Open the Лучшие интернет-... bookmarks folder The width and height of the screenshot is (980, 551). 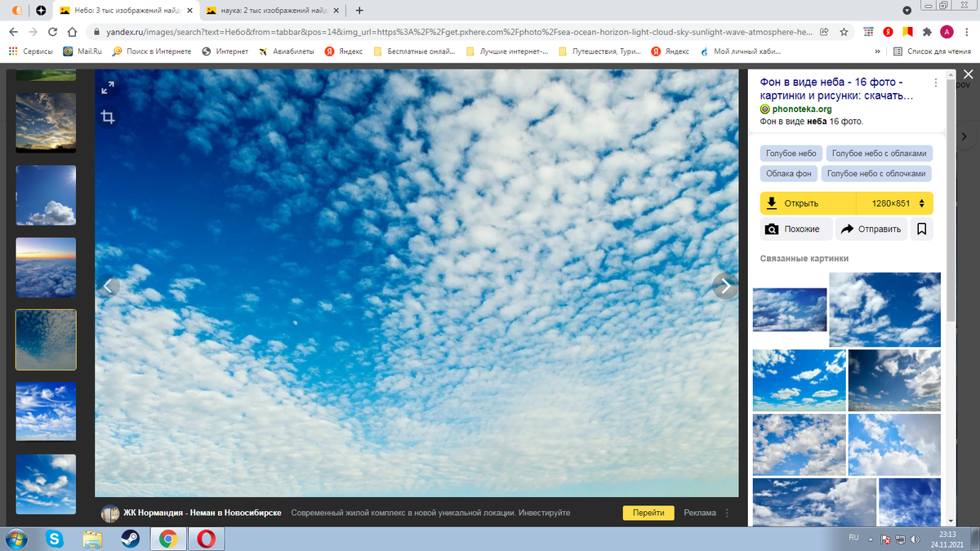[x=507, y=51]
